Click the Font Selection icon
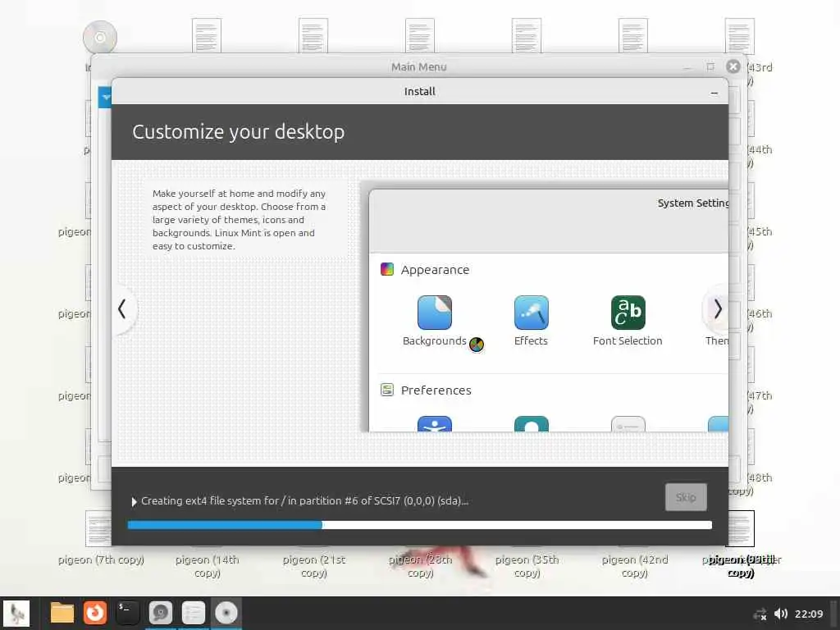 (x=628, y=313)
